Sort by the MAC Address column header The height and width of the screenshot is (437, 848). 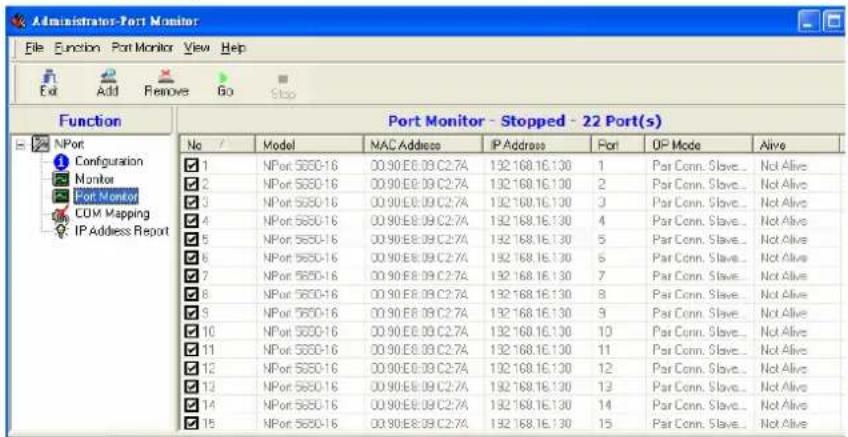point(423,145)
